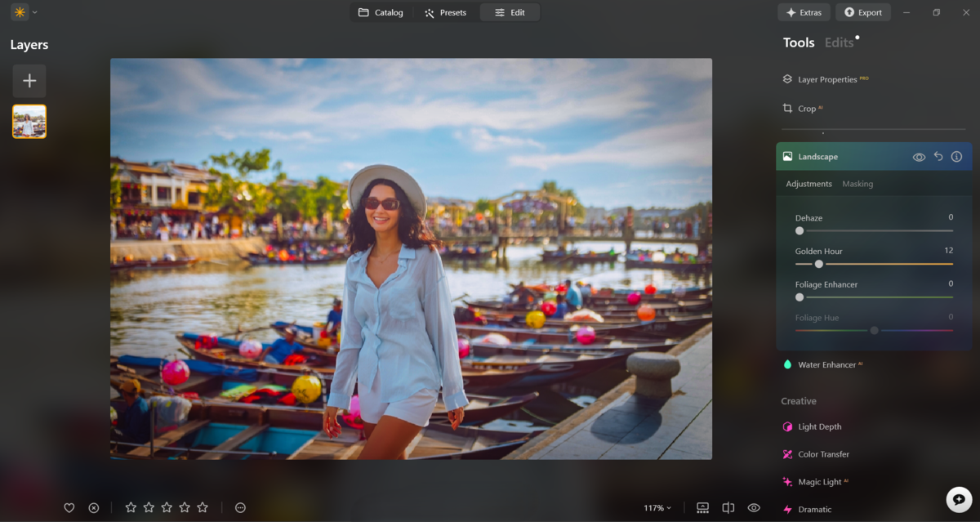Click the Golden Hour slider handle
Image resolution: width=980 pixels, height=522 pixels.
(818, 264)
